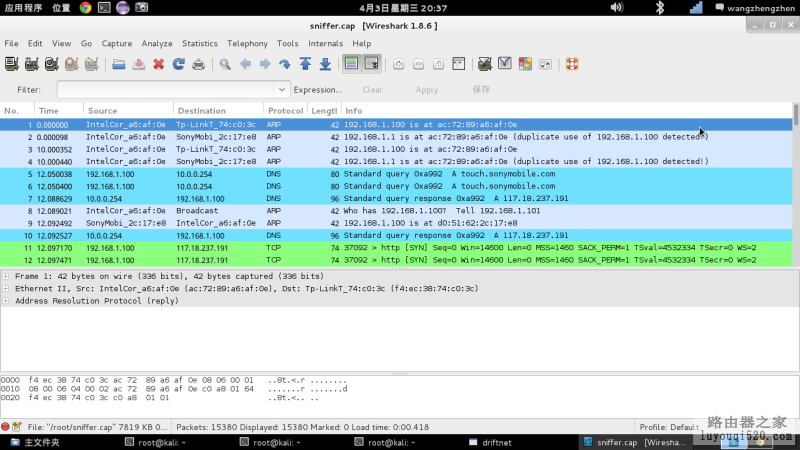Click the Clear filter button

[372, 90]
